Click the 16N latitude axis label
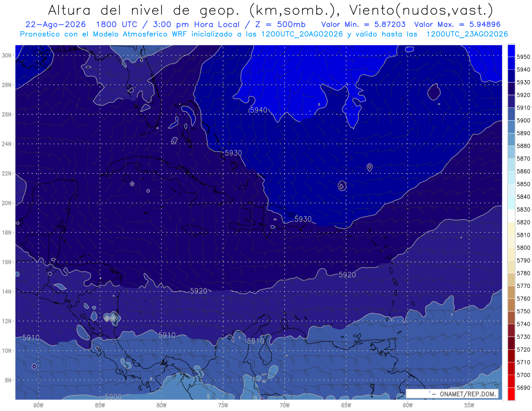 [x=7, y=262]
